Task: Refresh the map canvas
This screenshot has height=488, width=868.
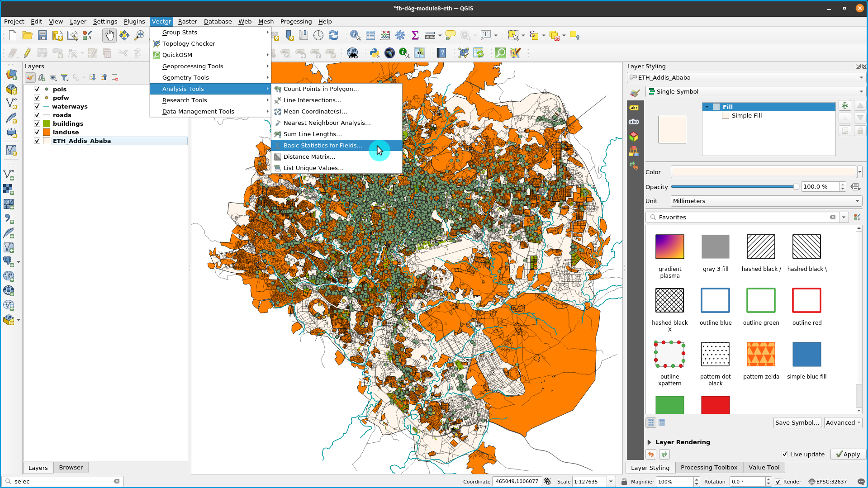Action: click(333, 35)
